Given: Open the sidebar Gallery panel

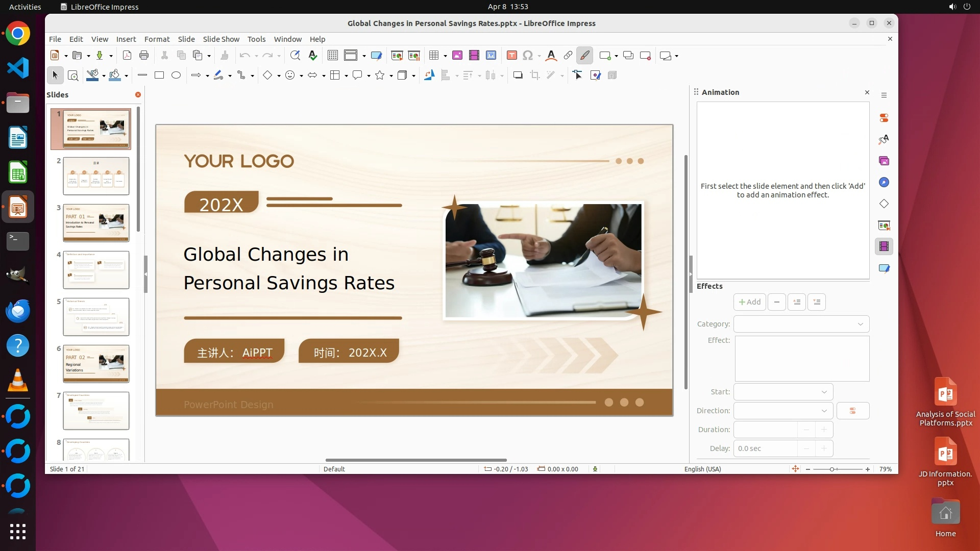Looking at the screenshot, I should (884, 161).
